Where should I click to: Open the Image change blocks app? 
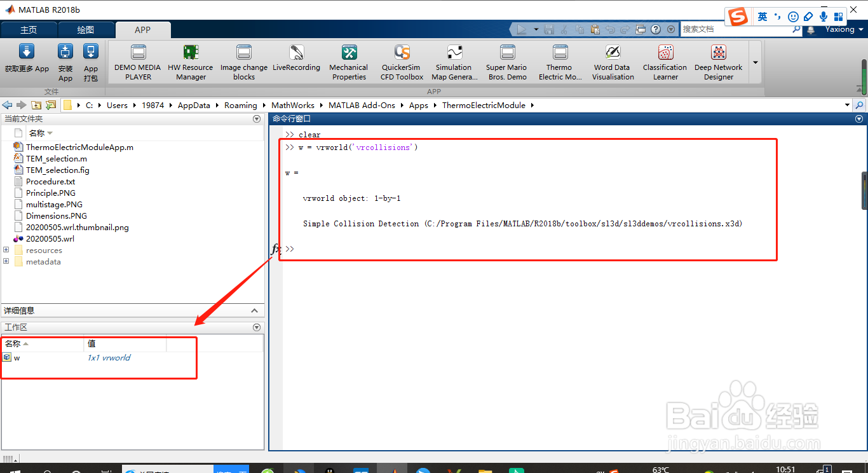[x=244, y=62]
